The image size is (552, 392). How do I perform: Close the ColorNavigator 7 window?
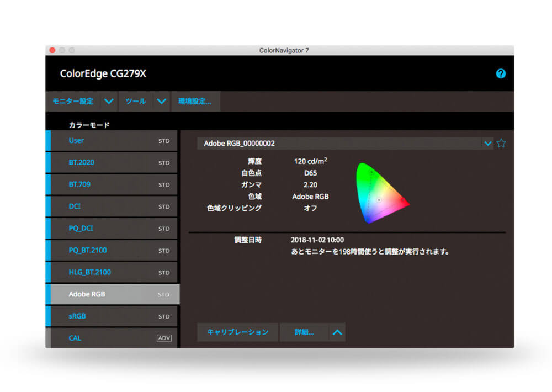pos(52,50)
